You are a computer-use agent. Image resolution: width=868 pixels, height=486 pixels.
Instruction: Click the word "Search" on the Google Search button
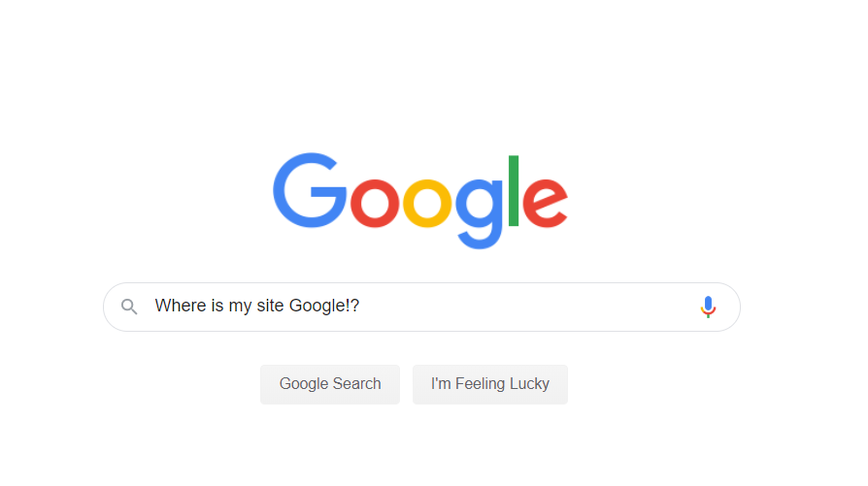click(x=357, y=384)
